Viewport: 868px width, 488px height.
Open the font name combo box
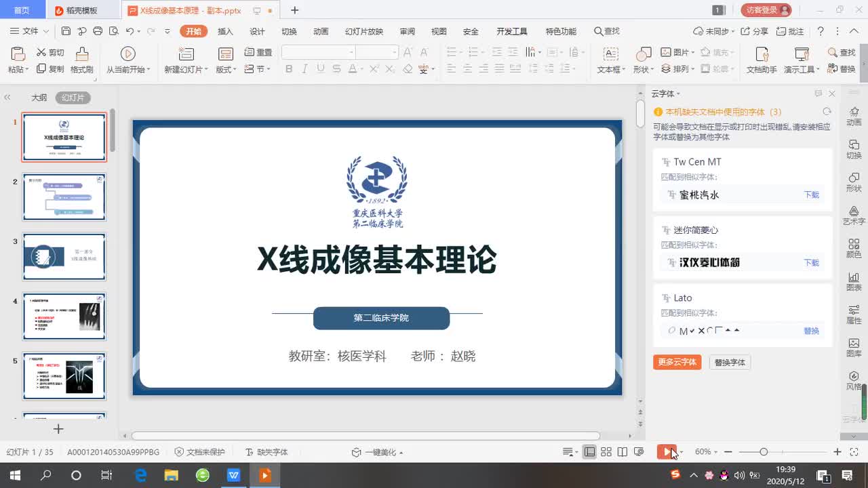(x=318, y=52)
